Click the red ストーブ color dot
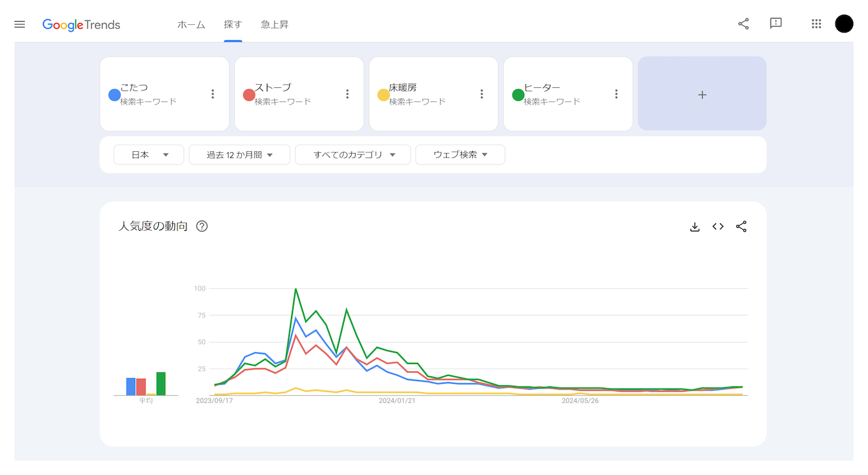The width and height of the screenshot is (868, 475). pyautogui.click(x=250, y=95)
